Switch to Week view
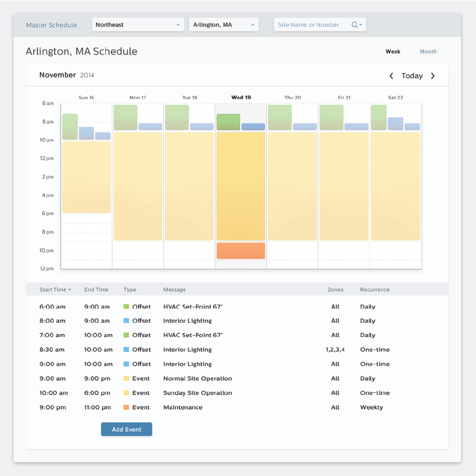This screenshot has height=476, width=476. click(393, 52)
